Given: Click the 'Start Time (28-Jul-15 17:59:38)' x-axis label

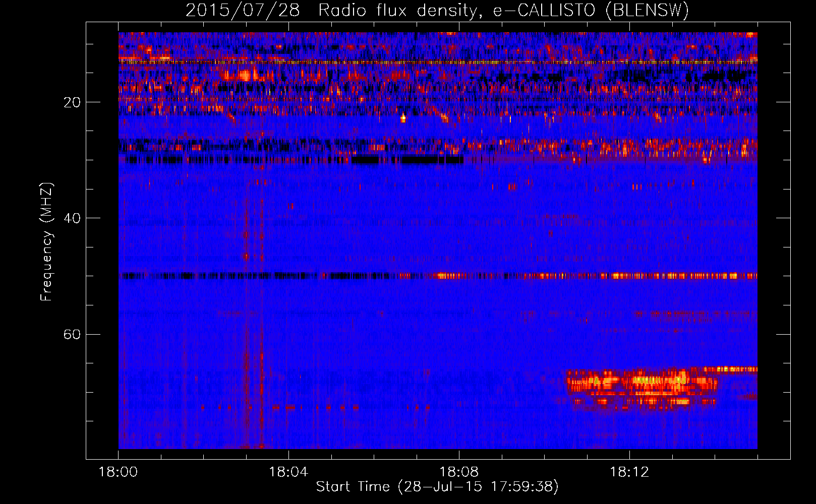Looking at the screenshot, I should click(437, 487).
